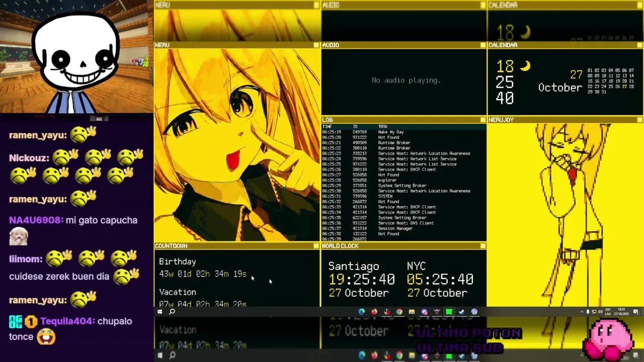
Task: Select the 'Make My Day' log row
Action: pyautogui.click(x=404, y=132)
